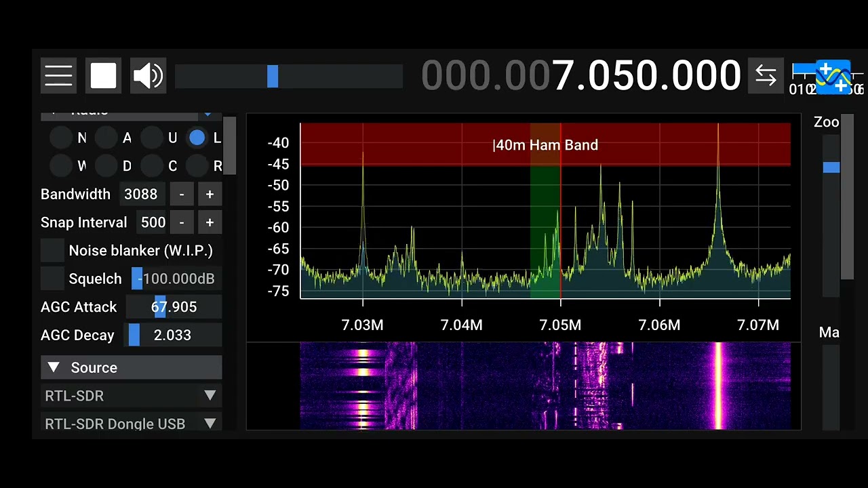868x488 pixels.
Task: Select the N (NFM) demodulation mode
Action: point(61,138)
